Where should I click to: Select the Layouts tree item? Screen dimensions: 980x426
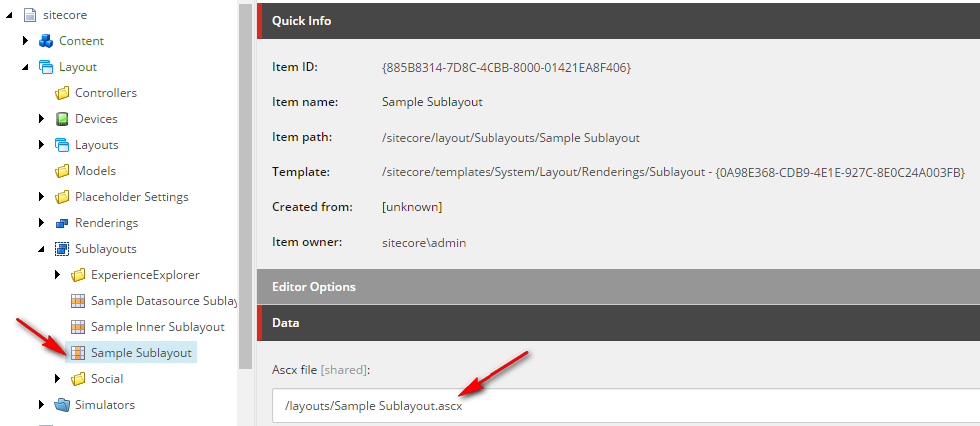(x=96, y=145)
